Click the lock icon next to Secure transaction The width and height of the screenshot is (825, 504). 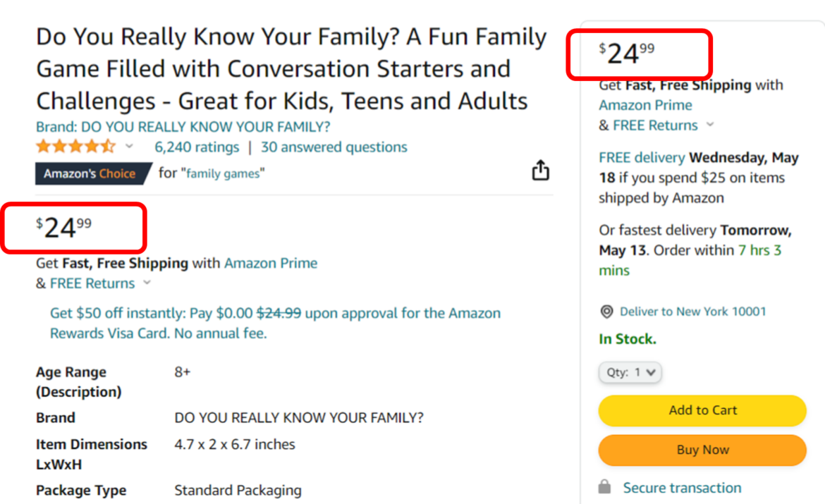604,486
